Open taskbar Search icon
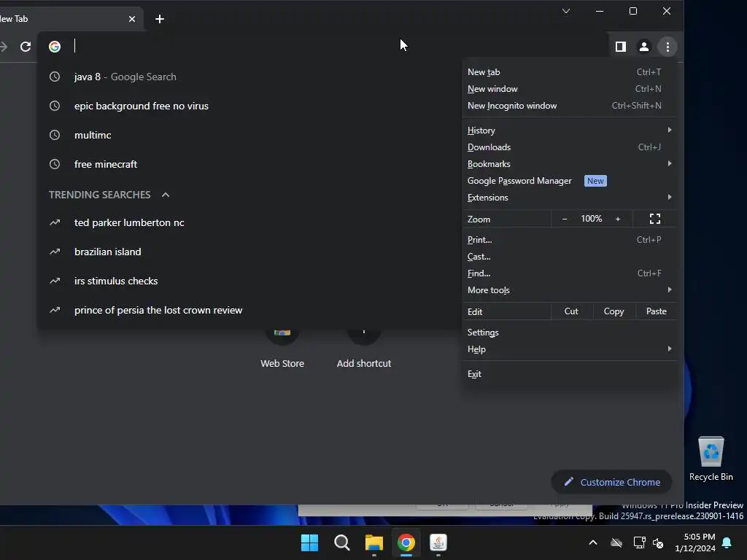The image size is (747, 560). click(x=342, y=542)
